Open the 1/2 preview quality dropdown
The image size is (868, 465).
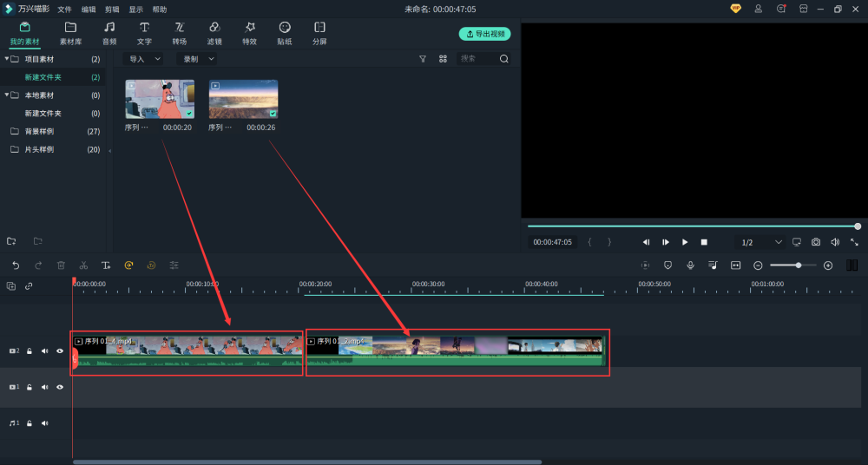(761, 242)
